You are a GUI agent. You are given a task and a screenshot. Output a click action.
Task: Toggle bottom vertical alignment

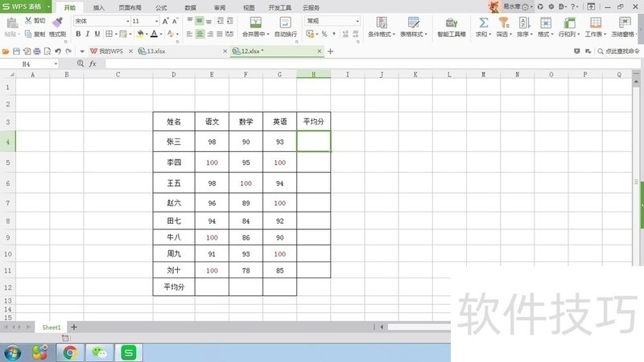(209, 21)
